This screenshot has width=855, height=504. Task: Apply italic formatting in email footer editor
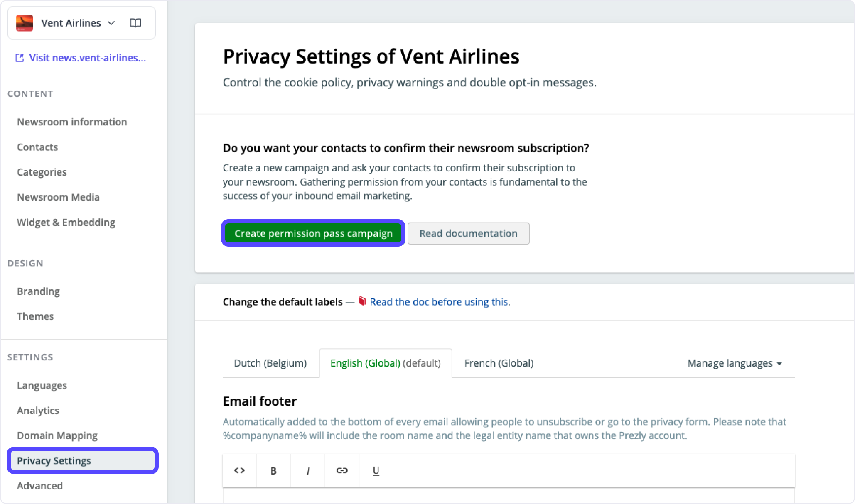(x=307, y=470)
